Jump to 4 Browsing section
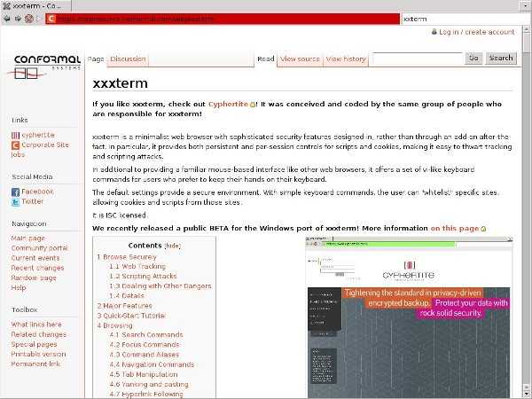Screen dimensions: 532x399 (x=114, y=325)
